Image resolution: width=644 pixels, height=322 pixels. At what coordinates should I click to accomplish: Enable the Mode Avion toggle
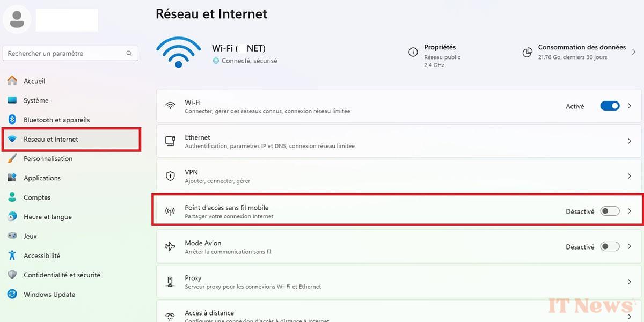point(610,247)
